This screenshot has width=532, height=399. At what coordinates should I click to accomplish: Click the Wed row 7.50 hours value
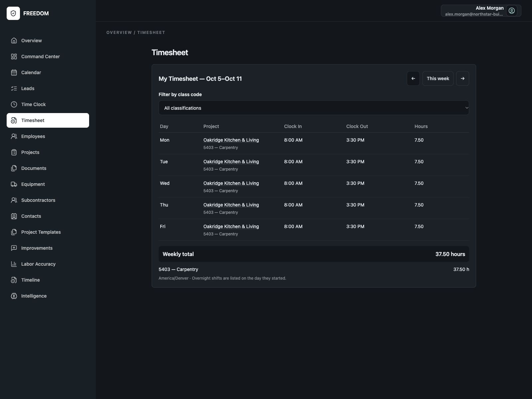coord(419,183)
